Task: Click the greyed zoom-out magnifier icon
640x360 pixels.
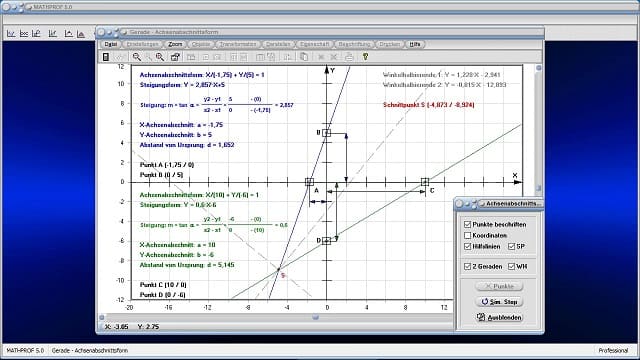Action: 148,57
